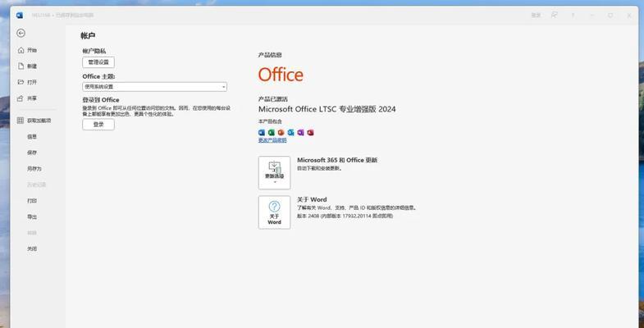Click the 登录 button under 登录到 Office

pyautogui.click(x=98, y=125)
